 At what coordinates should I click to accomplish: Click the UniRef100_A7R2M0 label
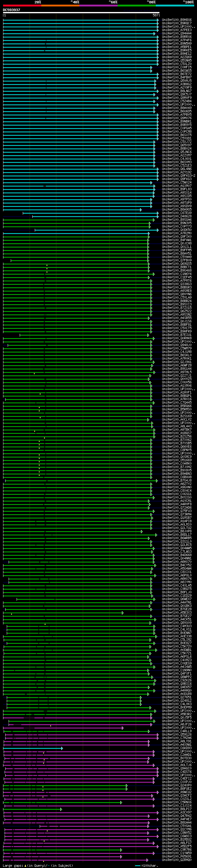click(x=177, y=233)
